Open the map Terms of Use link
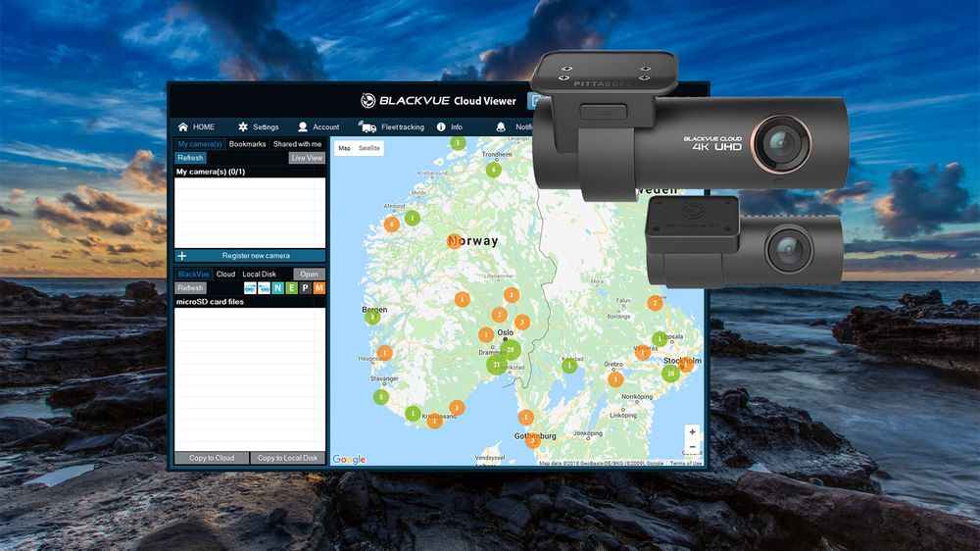 686,464
